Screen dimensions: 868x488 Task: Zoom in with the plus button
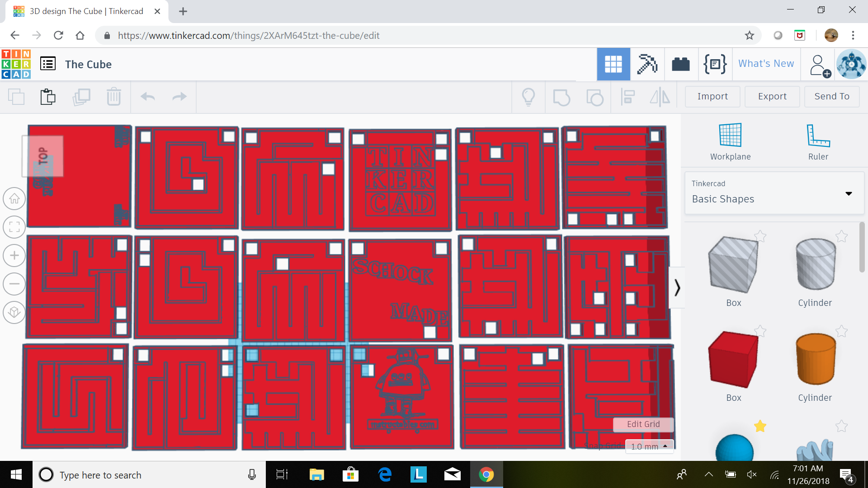coord(14,255)
